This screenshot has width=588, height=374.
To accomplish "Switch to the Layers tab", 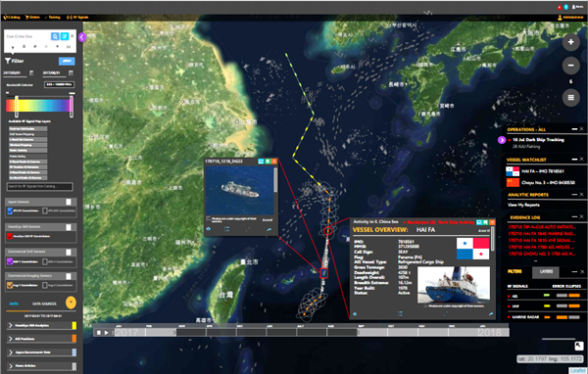I will (x=547, y=272).
